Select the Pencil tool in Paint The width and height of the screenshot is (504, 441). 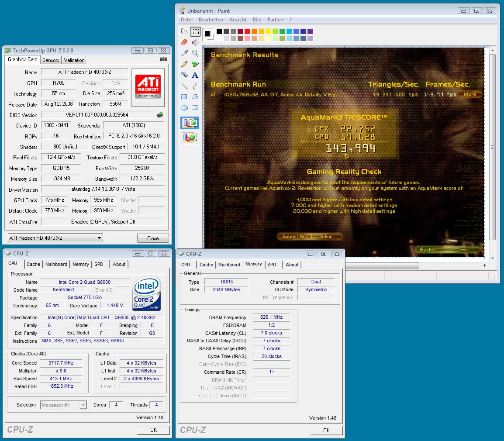pyautogui.click(x=184, y=64)
